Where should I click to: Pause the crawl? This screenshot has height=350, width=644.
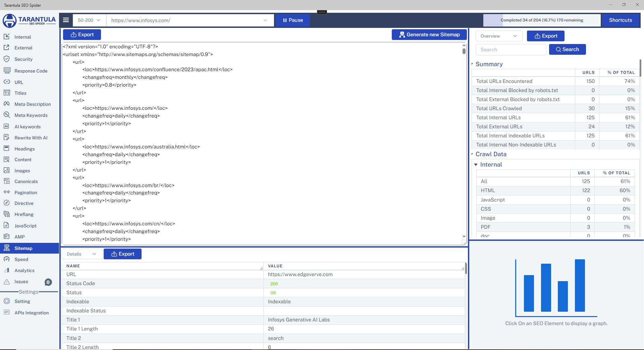293,20
